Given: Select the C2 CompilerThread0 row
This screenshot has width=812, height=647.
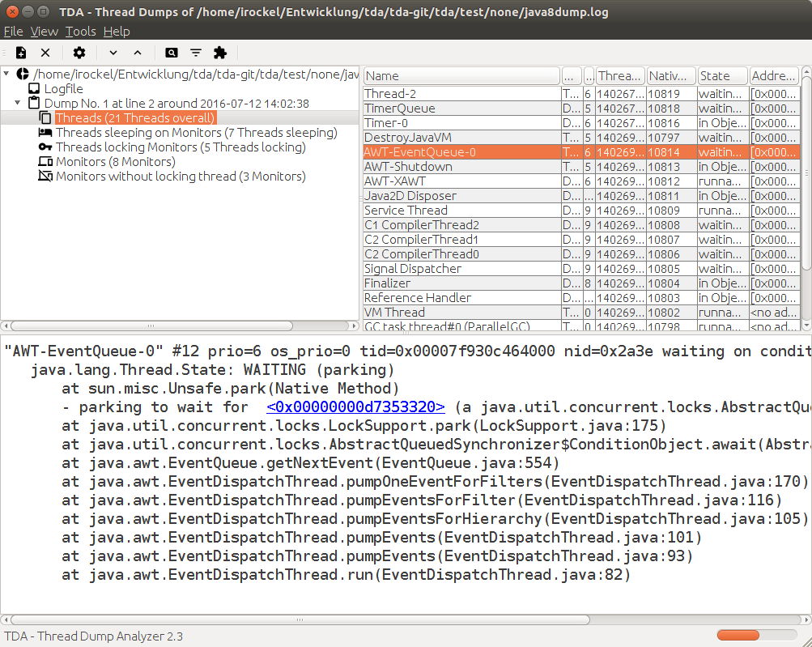Looking at the screenshot, I should tap(581, 253).
